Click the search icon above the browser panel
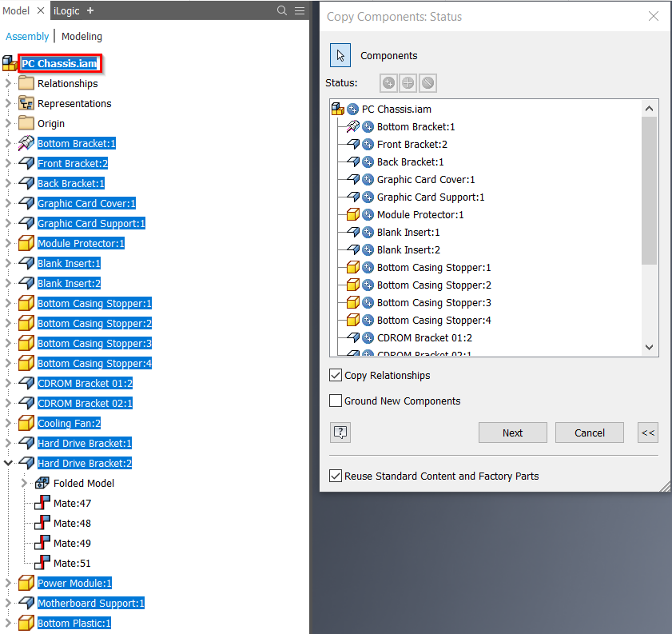Image resolution: width=672 pixels, height=634 pixels. point(282,10)
